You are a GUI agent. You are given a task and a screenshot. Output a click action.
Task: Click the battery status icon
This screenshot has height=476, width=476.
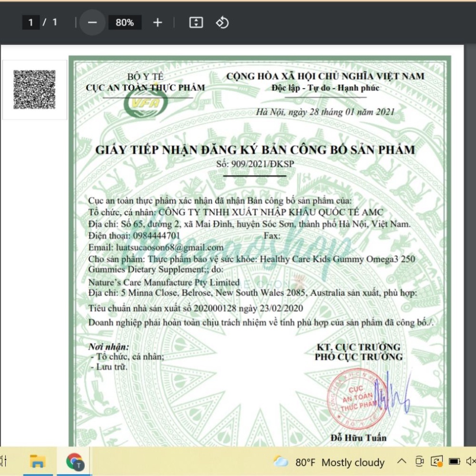(454, 462)
